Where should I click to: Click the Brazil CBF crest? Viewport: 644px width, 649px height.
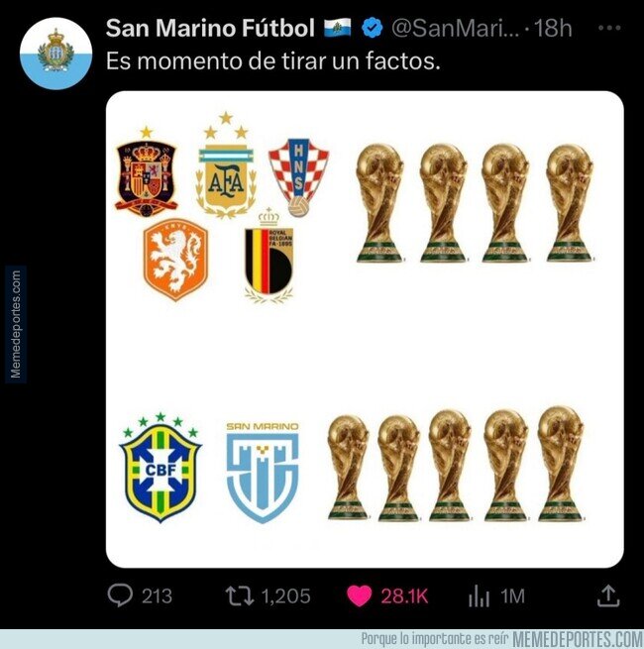tap(160, 470)
